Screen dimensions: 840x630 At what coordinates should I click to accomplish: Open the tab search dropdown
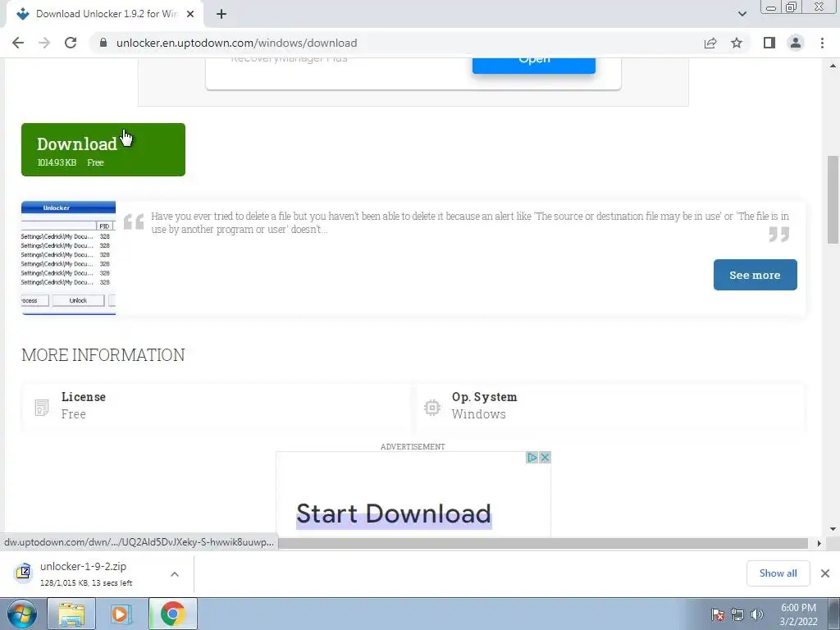click(742, 14)
